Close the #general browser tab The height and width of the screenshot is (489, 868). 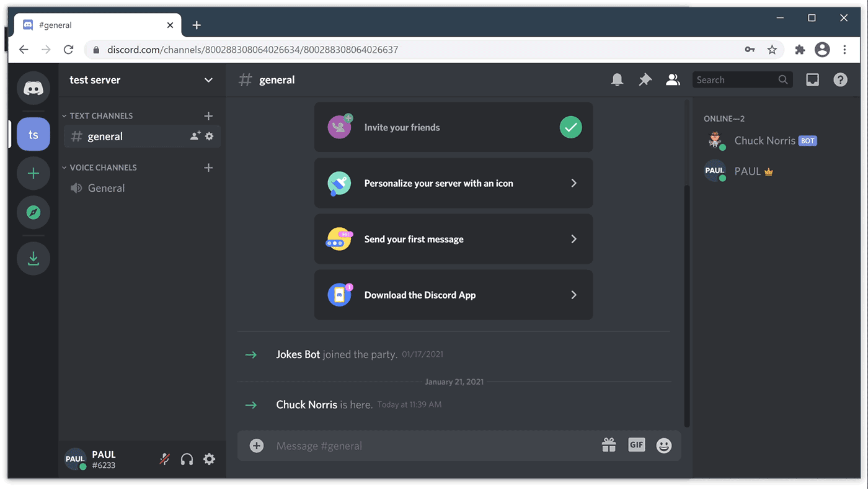(170, 25)
